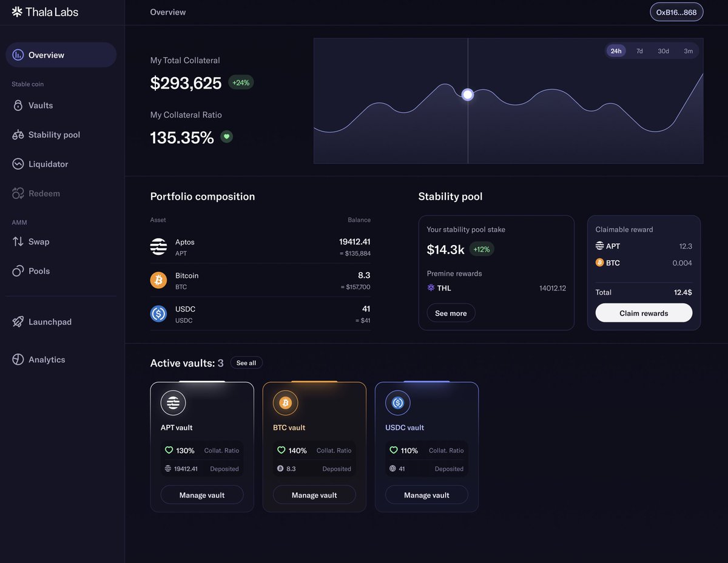
Task: Click the $293,625 total collateral value
Action: click(186, 83)
